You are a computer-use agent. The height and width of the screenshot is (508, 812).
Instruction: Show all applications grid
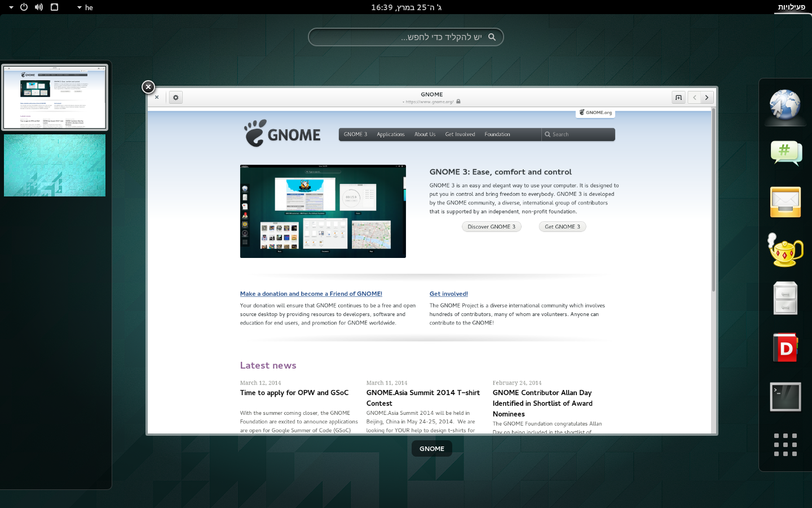(x=785, y=445)
